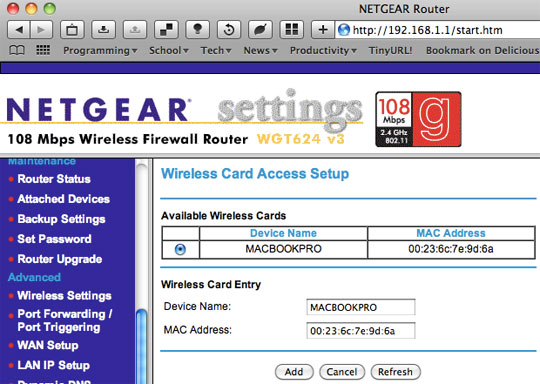Click the Device Name column header
540x384 pixels.
pos(283,233)
